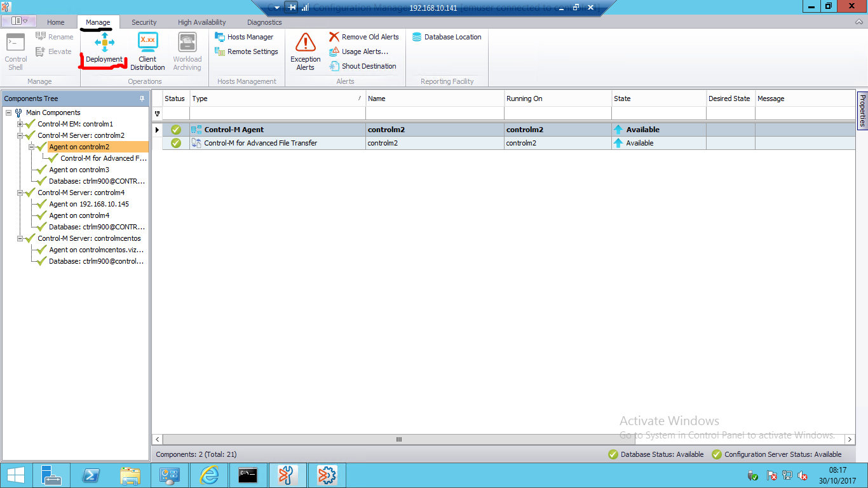Sort by the State column header
Image resolution: width=868 pixels, height=488 pixels.
pos(658,98)
